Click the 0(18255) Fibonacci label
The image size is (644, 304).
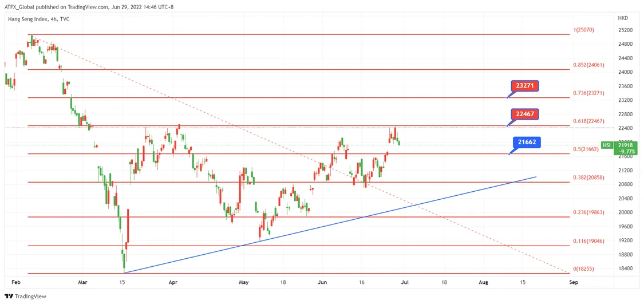click(x=583, y=269)
